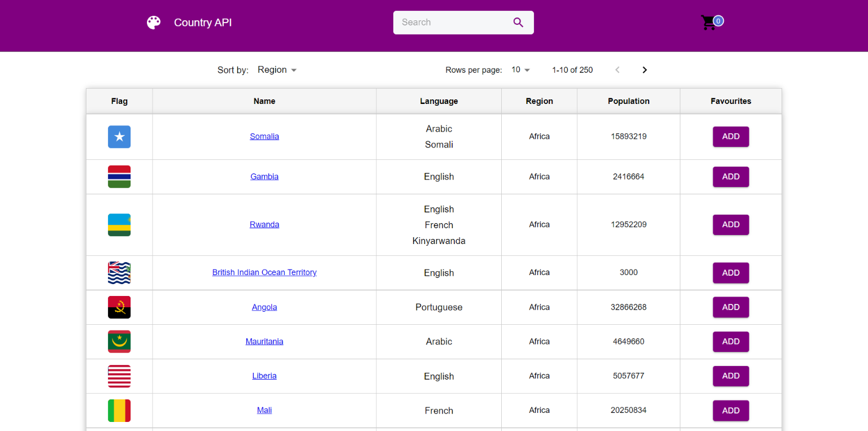Image resolution: width=868 pixels, height=431 pixels.
Task: Click the Sort by label
Action: tap(233, 70)
